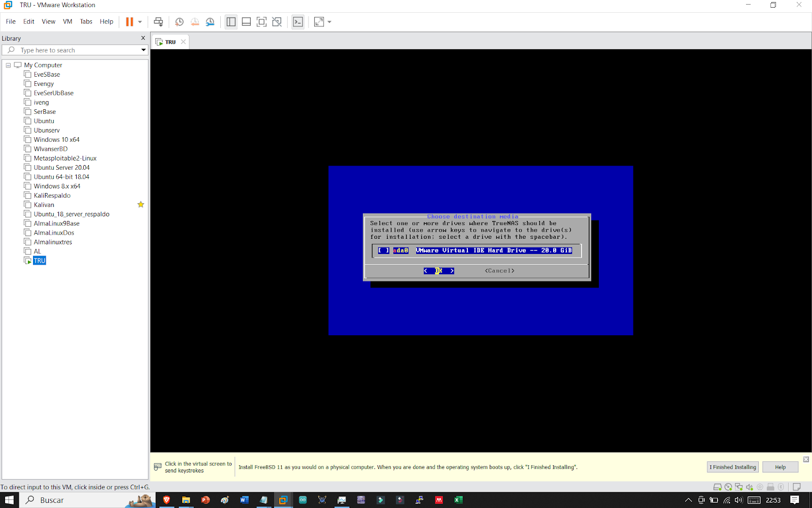Toggle the ada0 drive checkbox
The height and width of the screenshot is (508, 812).
tap(384, 250)
